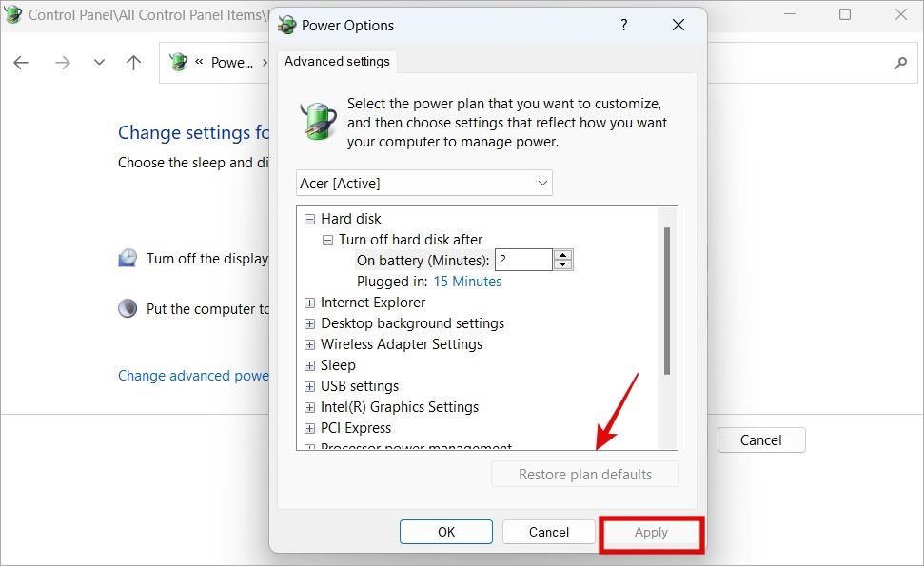Screen dimensions: 924x566
Task: Click the On battery minutes input field
Action: (523, 260)
